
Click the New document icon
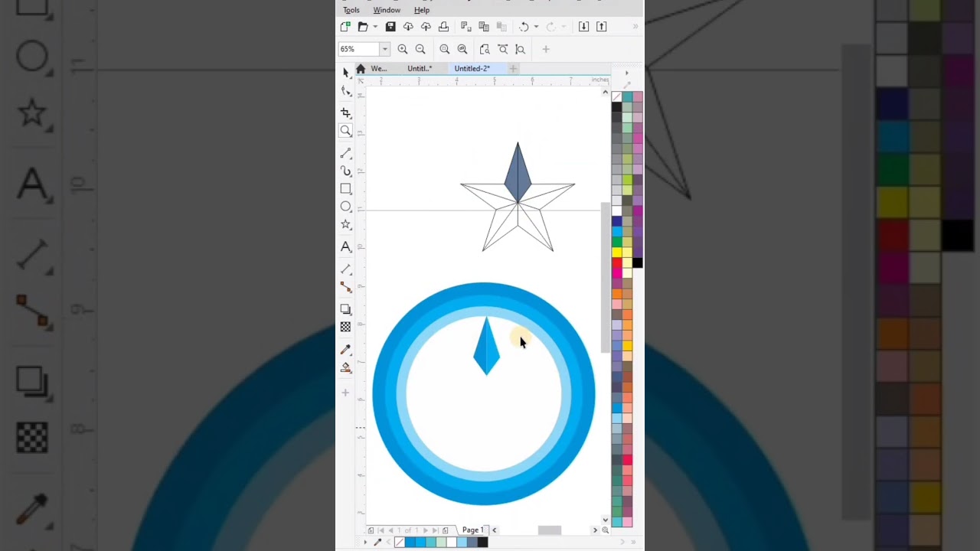pyautogui.click(x=345, y=27)
